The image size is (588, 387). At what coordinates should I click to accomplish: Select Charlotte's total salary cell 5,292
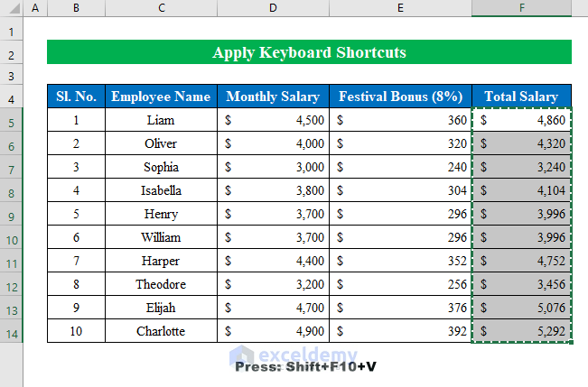(x=521, y=331)
